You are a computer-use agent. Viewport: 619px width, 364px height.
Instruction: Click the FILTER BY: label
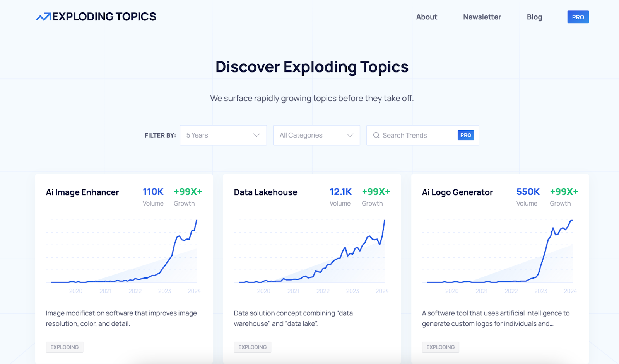160,135
